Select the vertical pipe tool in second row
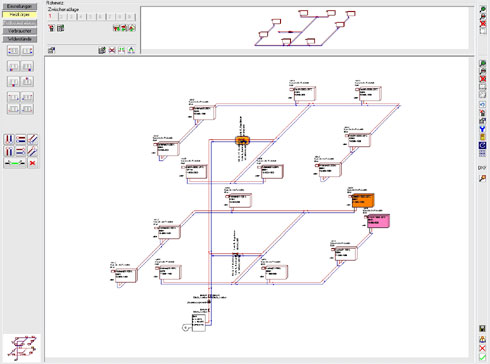This screenshot has width=490, height=364. (9, 152)
